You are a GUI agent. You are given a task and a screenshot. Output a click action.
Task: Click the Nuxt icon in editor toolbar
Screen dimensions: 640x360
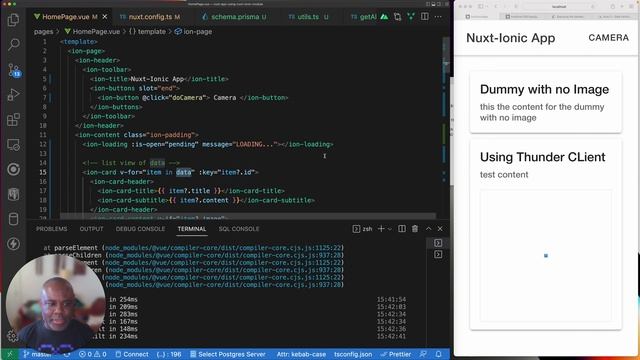click(x=384, y=17)
